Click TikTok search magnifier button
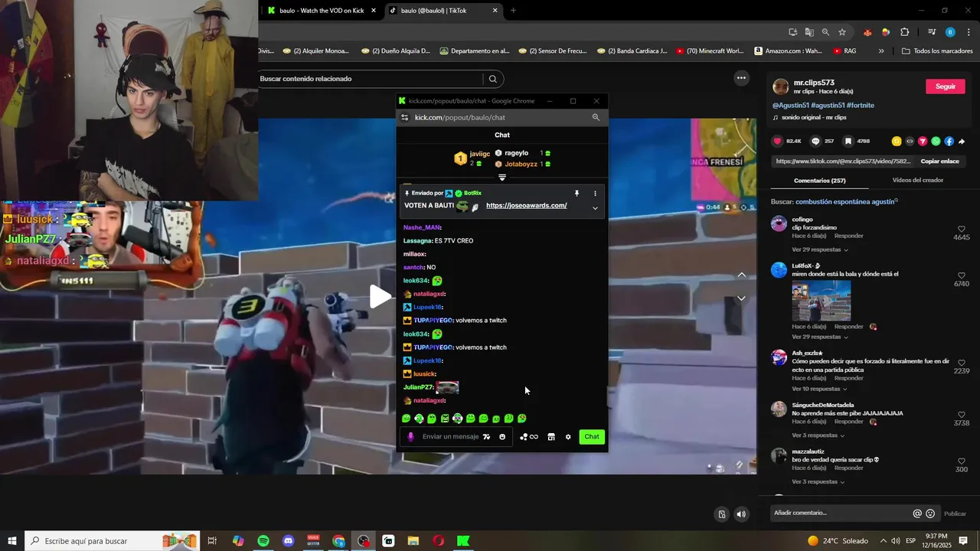The image size is (980, 551). pyautogui.click(x=493, y=79)
